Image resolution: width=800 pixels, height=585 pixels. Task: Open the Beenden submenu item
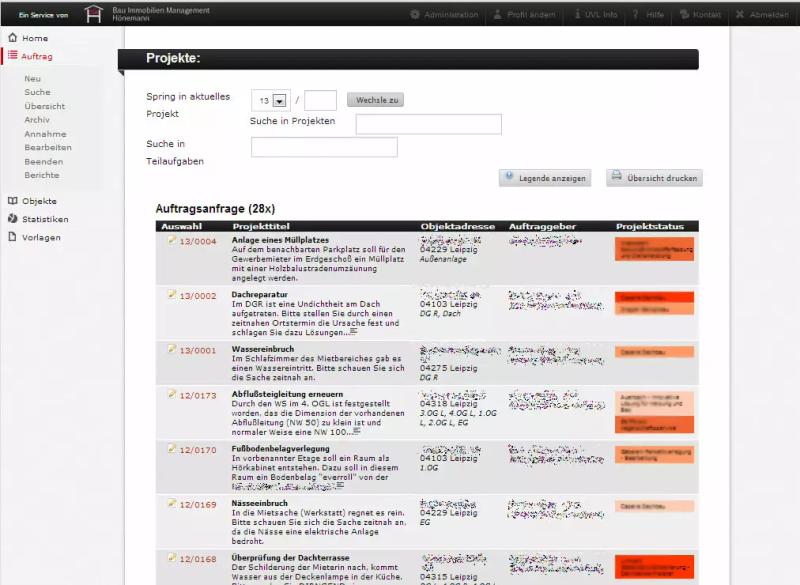(x=44, y=161)
